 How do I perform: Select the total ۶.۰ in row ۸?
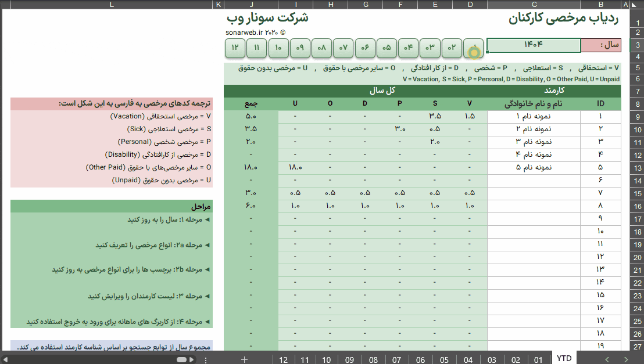[x=251, y=206]
